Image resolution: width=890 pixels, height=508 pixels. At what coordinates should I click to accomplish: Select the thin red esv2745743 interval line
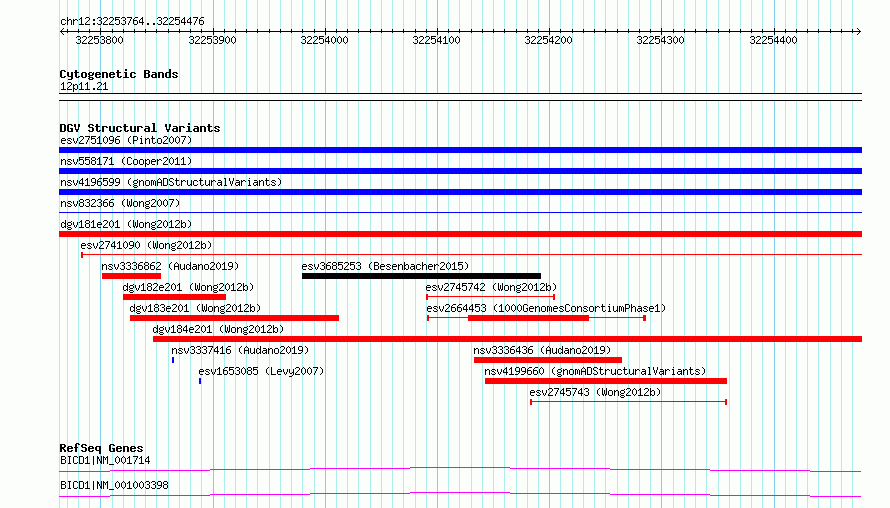[x=628, y=402]
